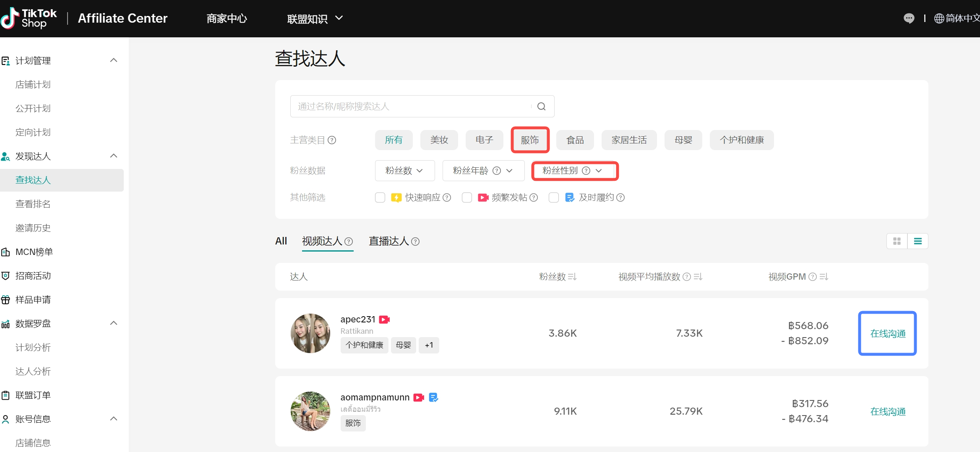Click the search magnifier icon

[541, 107]
